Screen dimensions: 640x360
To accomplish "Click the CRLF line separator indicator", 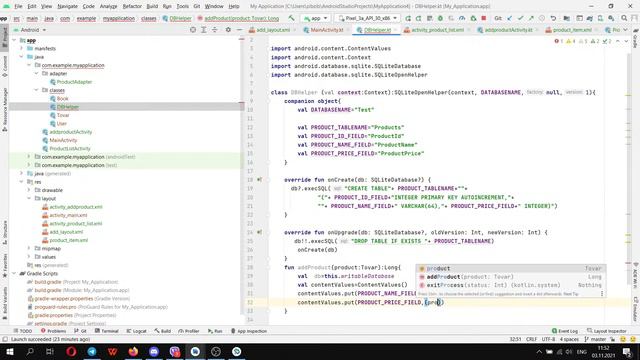I will tap(531, 339).
